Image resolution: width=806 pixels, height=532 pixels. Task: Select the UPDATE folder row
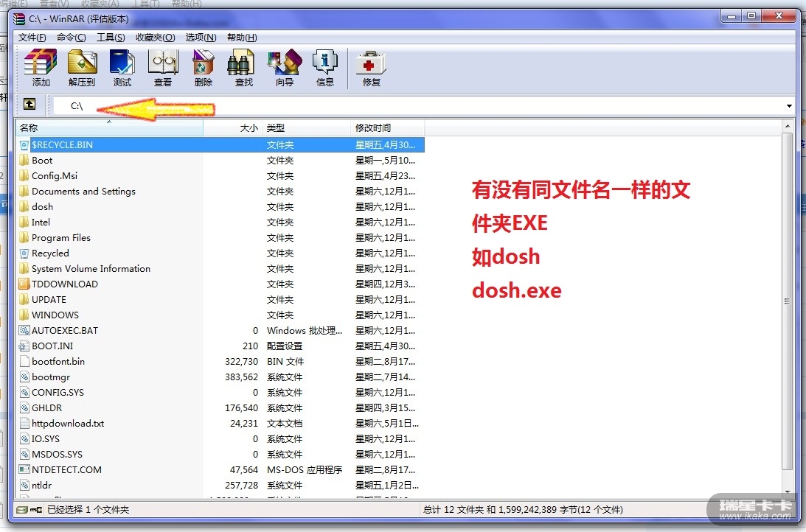click(x=220, y=299)
